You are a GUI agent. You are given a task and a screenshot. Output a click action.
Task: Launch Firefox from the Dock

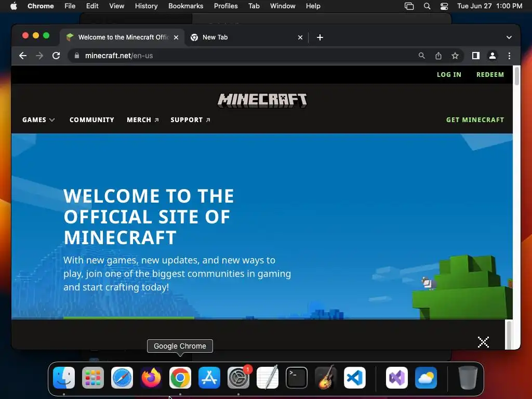151,378
